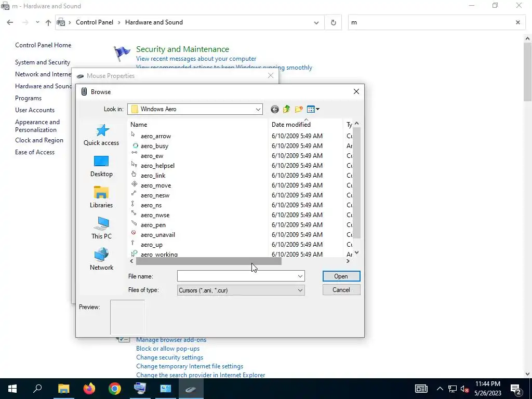Open taskbar search magnifier
Image resolution: width=532 pixels, height=399 pixels.
pos(37,389)
